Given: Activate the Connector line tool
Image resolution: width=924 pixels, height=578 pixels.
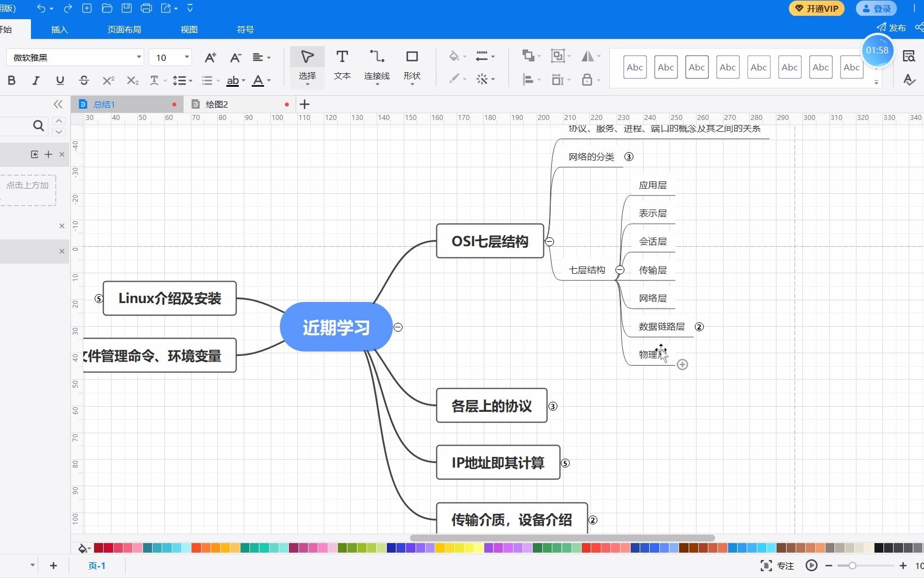Looking at the screenshot, I should pyautogui.click(x=377, y=67).
